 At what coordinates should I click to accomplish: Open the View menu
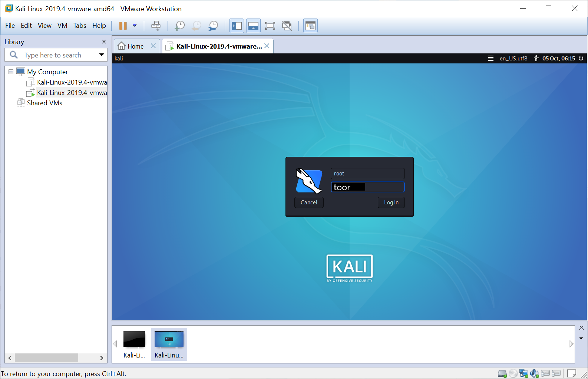pos(44,26)
